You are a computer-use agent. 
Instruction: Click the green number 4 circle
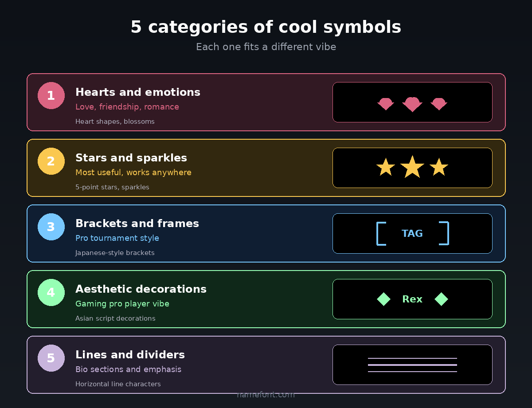click(x=51, y=292)
